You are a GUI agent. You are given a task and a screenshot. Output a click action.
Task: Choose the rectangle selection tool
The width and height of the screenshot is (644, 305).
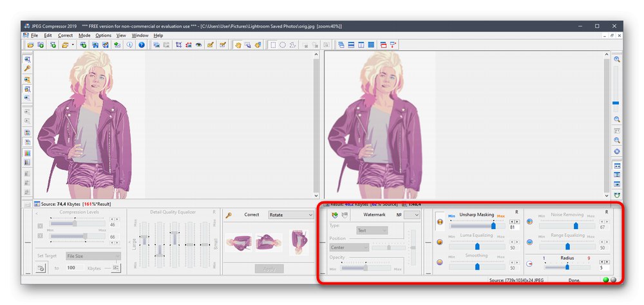tap(273, 45)
